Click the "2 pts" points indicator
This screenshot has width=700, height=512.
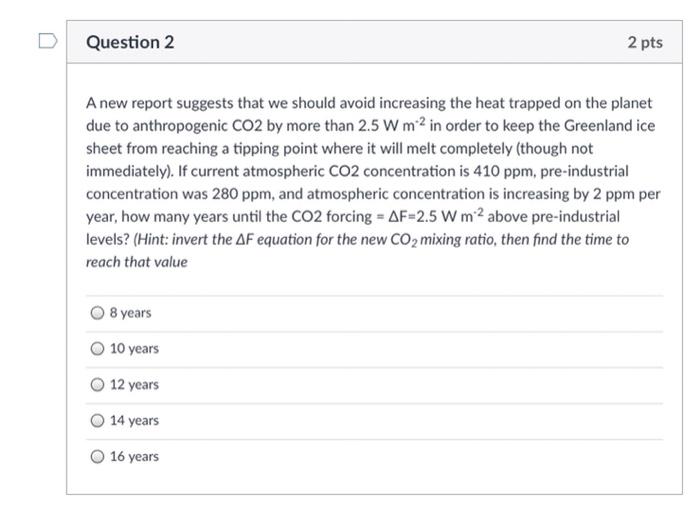click(645, 42)
